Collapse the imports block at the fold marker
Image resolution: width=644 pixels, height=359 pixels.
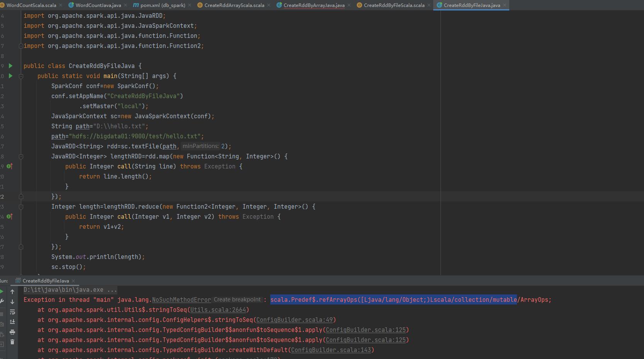pos(21,46)
